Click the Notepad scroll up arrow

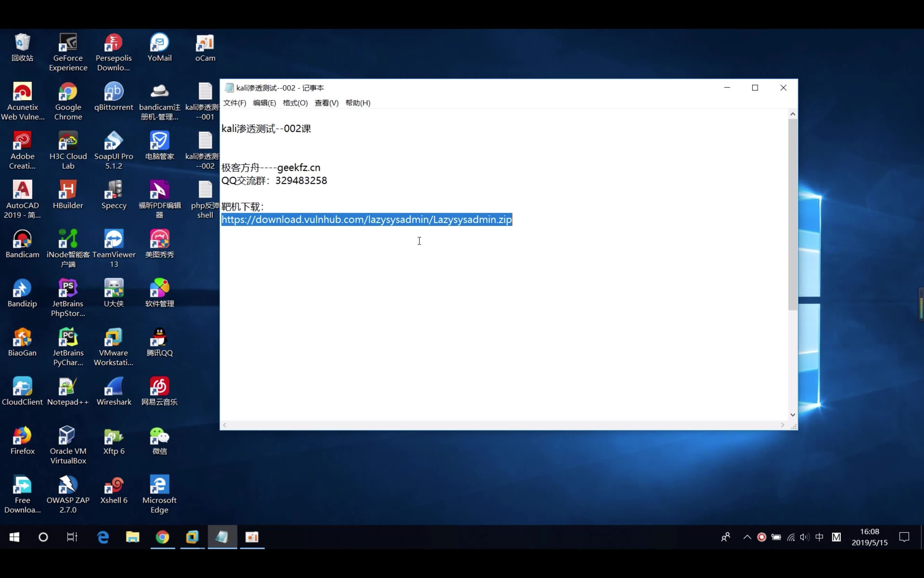[x=793, y=114]
